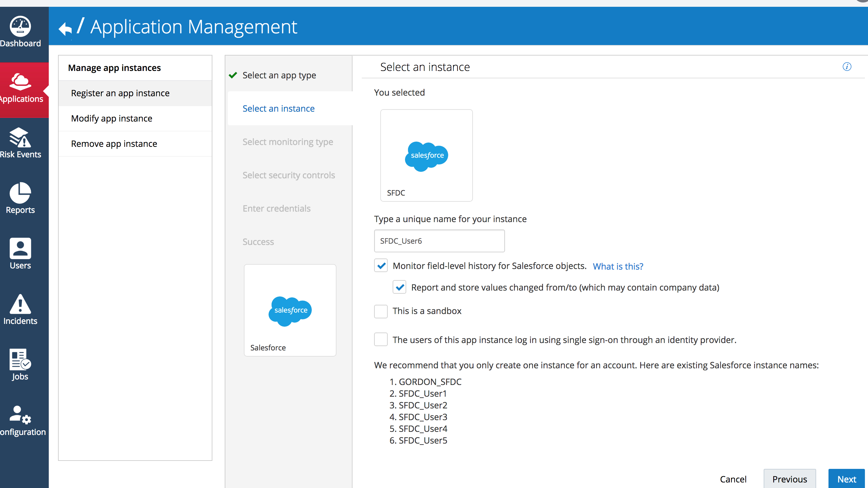Open the Jobs icon in the sidebar

(x=20, y=360)
